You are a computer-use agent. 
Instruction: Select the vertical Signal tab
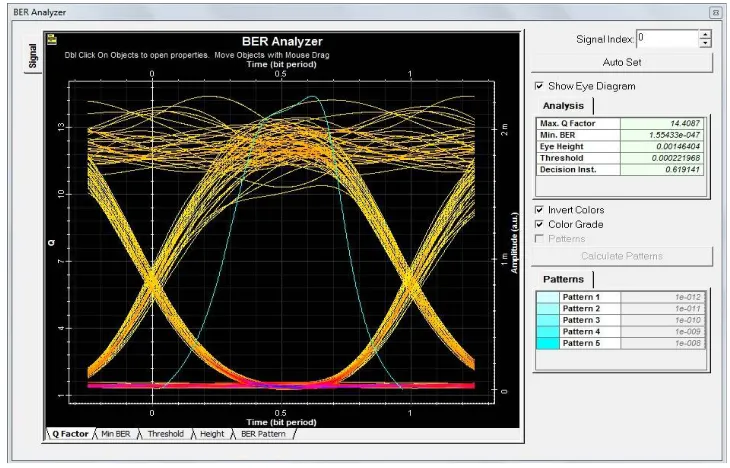(33, 55)
